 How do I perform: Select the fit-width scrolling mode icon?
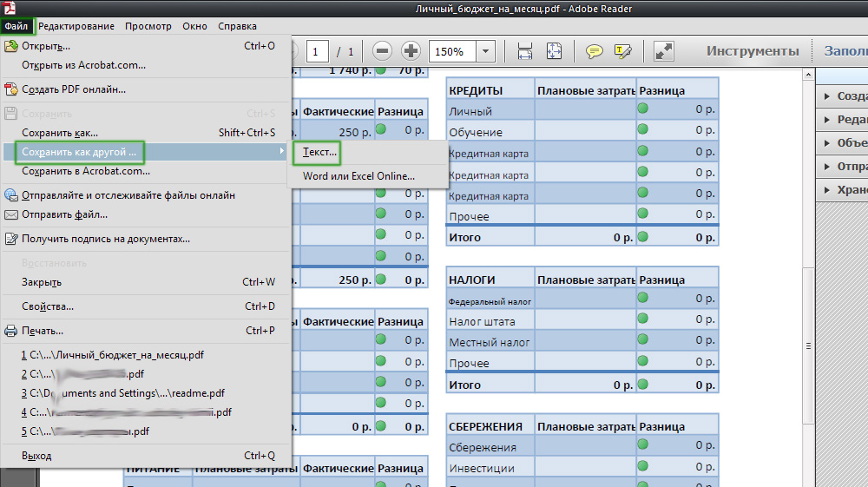(524, 51)
